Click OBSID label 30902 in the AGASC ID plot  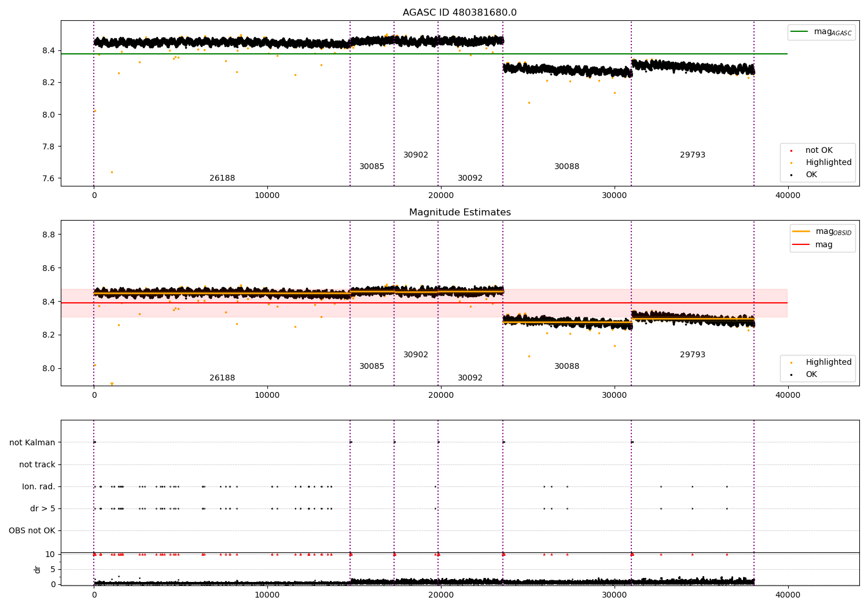pyautogui.click(x=415, y=155)
